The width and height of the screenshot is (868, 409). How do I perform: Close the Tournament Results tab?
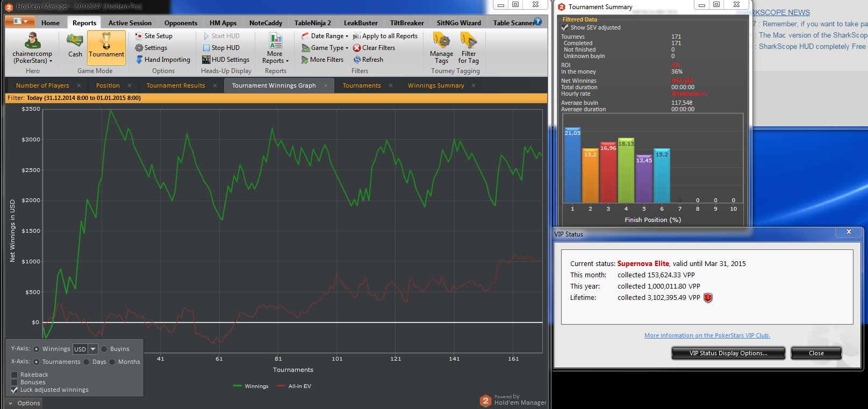pyautogui.click(x=215, y=85)
